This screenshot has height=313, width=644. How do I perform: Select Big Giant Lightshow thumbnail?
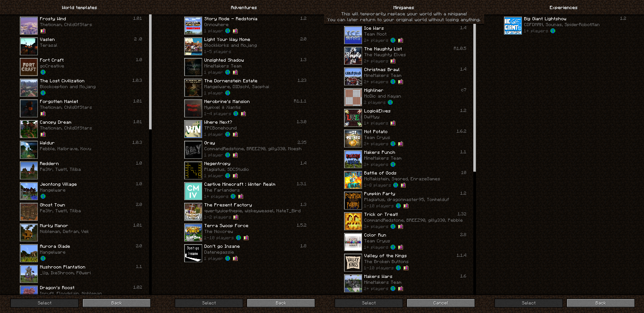pyautogui.click(x=513, y=26)
